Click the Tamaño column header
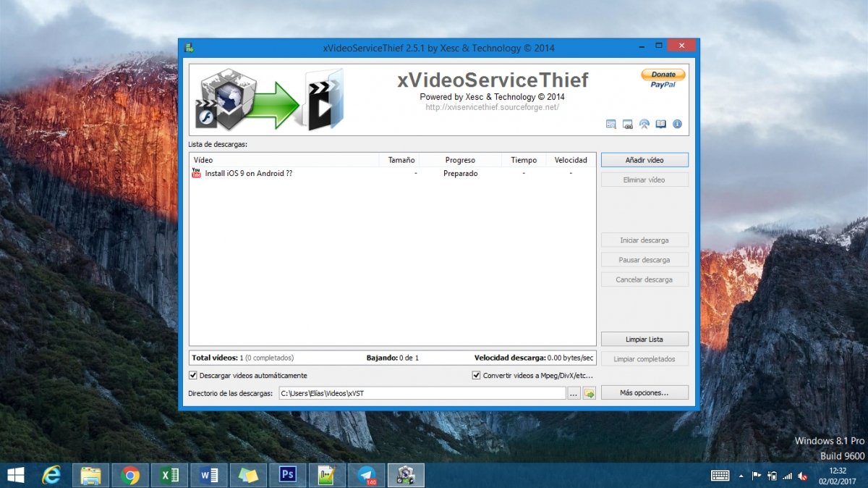Screen dimensions: 868x488 tap(399, 160)
